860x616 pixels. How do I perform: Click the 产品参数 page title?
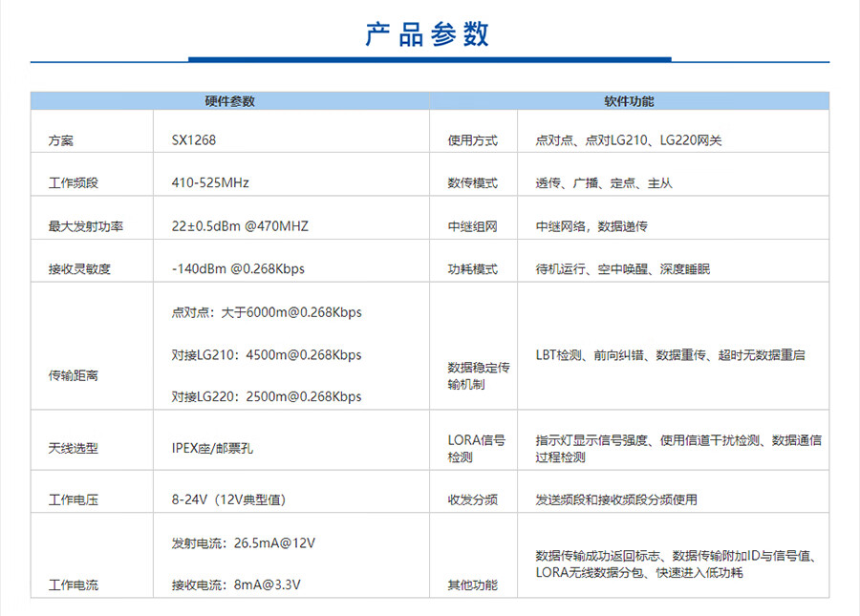427,33
